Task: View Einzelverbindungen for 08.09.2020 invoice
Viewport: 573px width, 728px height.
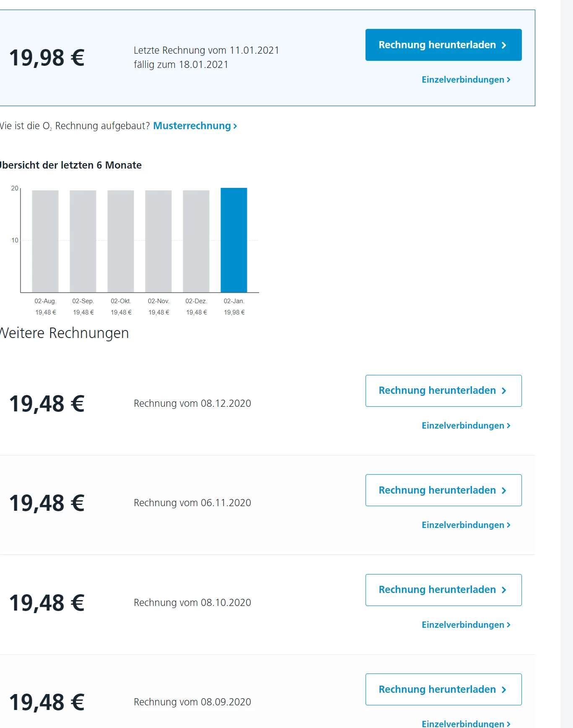Action: [x=466, y=723]
